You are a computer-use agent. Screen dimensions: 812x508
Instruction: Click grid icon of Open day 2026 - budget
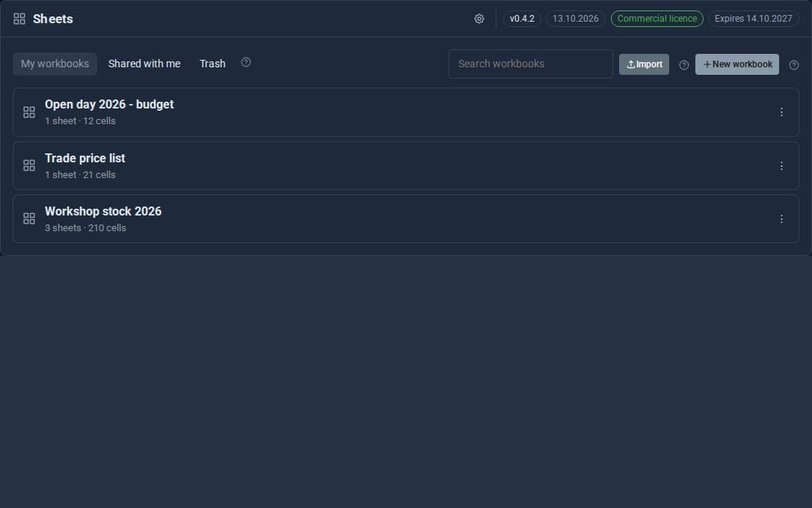(x=29, y=112)
